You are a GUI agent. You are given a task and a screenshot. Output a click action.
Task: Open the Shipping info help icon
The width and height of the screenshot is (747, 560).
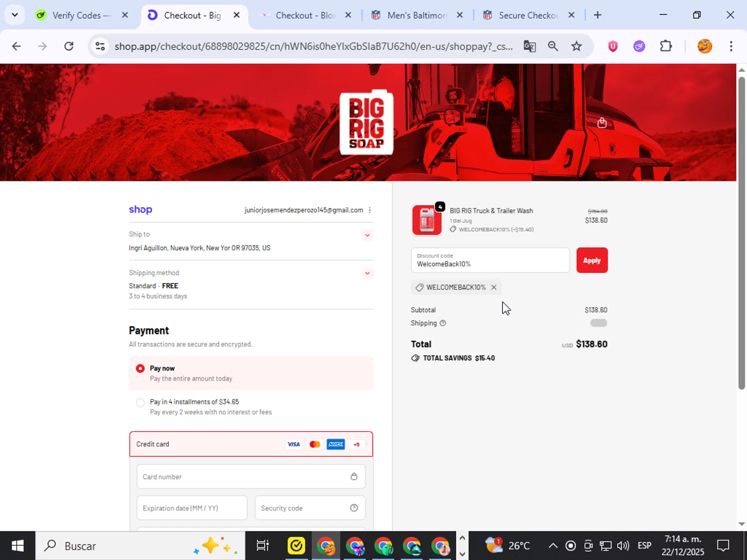[443, 323]
